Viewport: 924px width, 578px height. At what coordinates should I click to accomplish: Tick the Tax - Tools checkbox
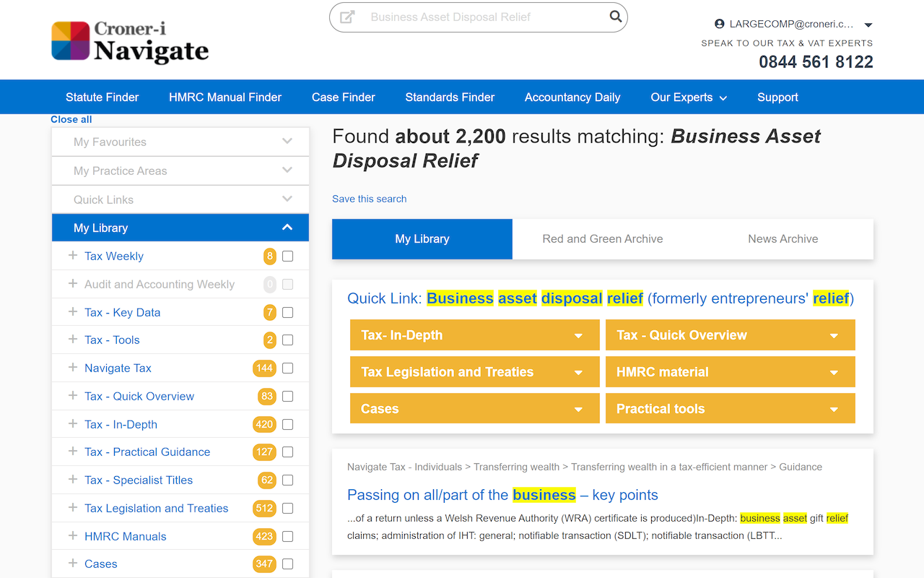[287, 340]
